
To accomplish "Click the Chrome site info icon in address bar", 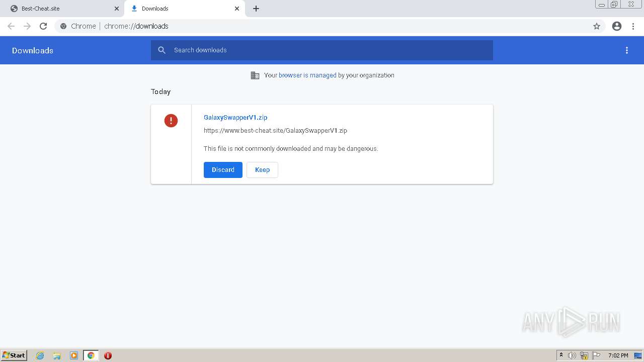I will pyautogui.click(x=63, y=26).
